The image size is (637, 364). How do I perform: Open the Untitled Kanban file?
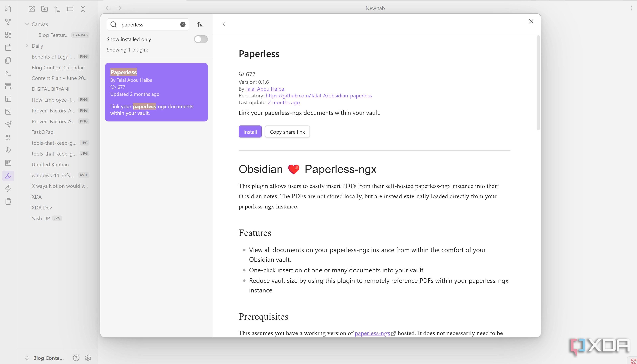50,165
